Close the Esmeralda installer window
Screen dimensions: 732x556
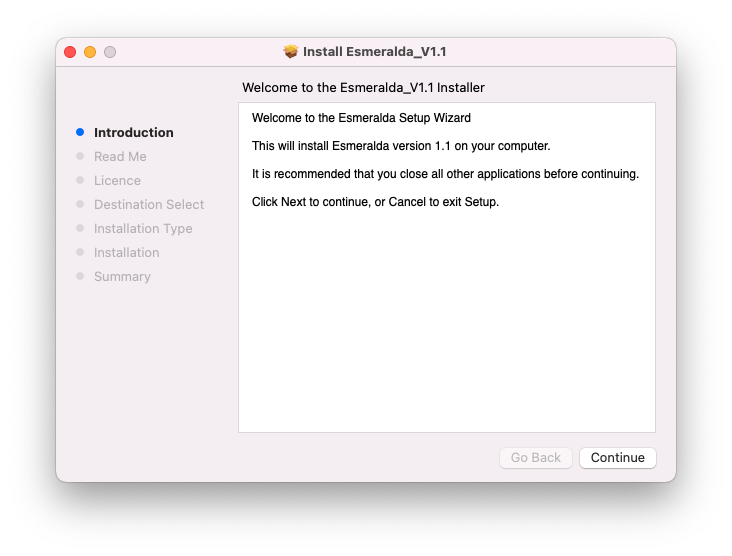click(x=70, y=52)
